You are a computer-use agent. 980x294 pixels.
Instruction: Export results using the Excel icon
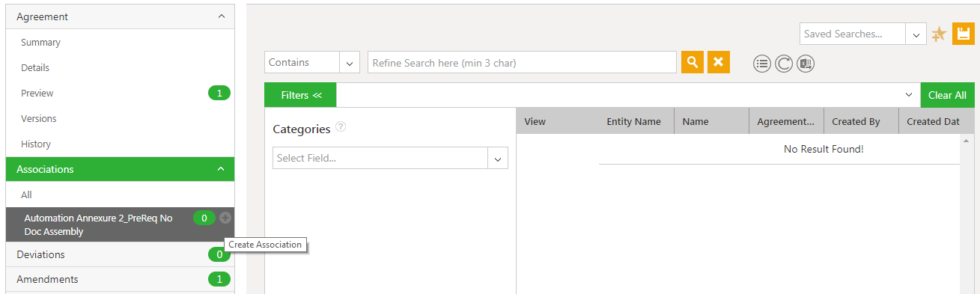806,64
